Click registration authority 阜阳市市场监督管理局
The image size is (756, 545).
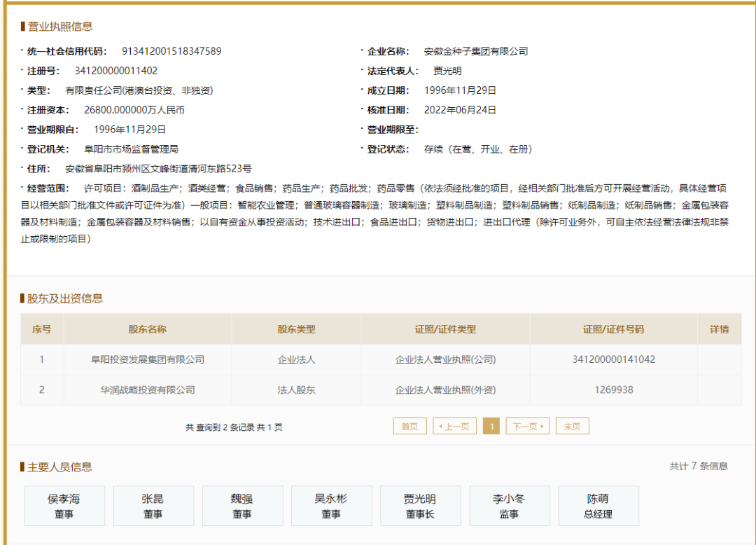[x=131, y=149]
